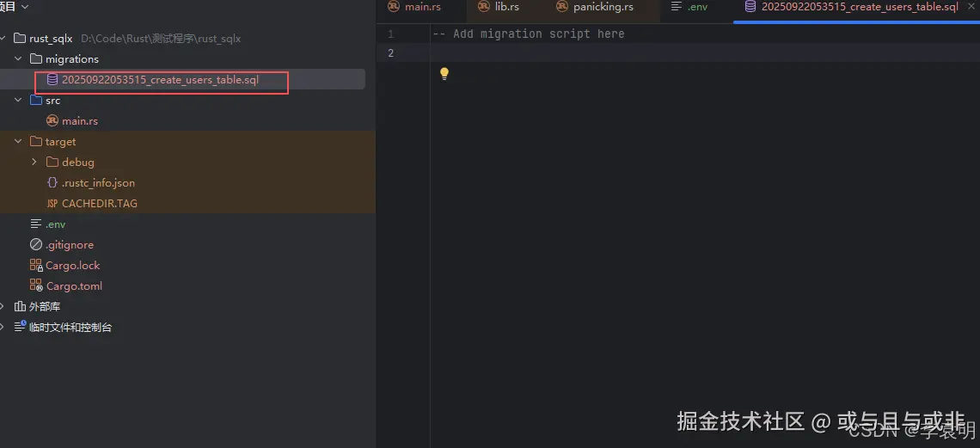Click the project path D:\Code\Rust text
The height and width of the screenshot is (448, 980).
161,38
